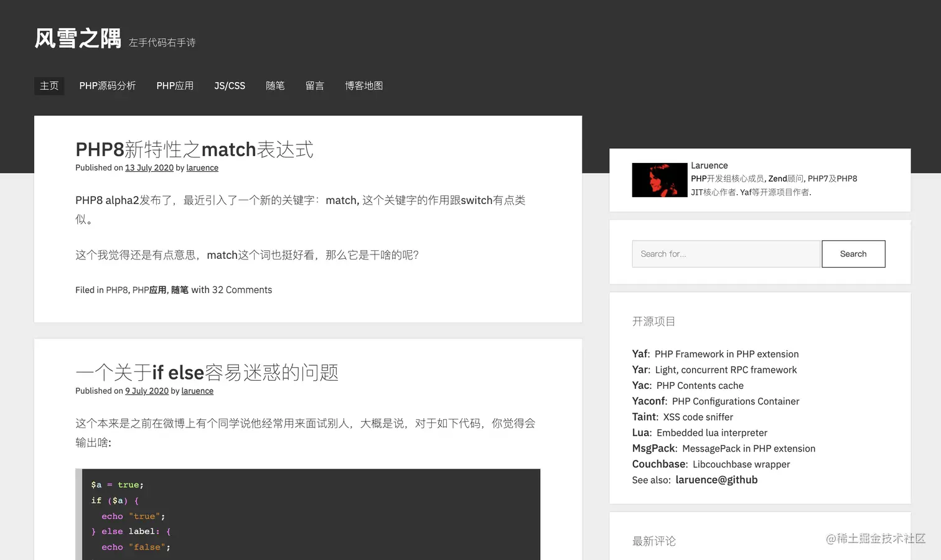
Task: Open the 随笔 menu item
Action: [x=275, y=86]
